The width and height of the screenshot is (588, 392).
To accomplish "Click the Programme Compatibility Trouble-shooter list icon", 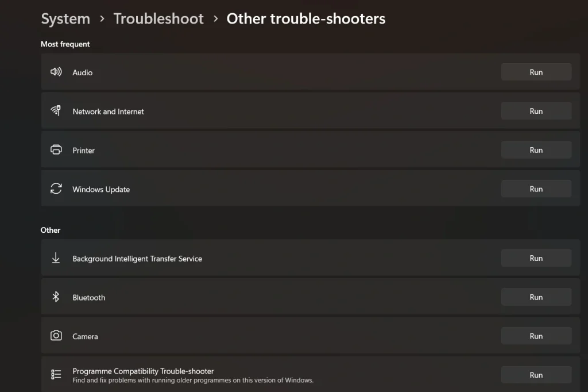I will coord(56,374).
